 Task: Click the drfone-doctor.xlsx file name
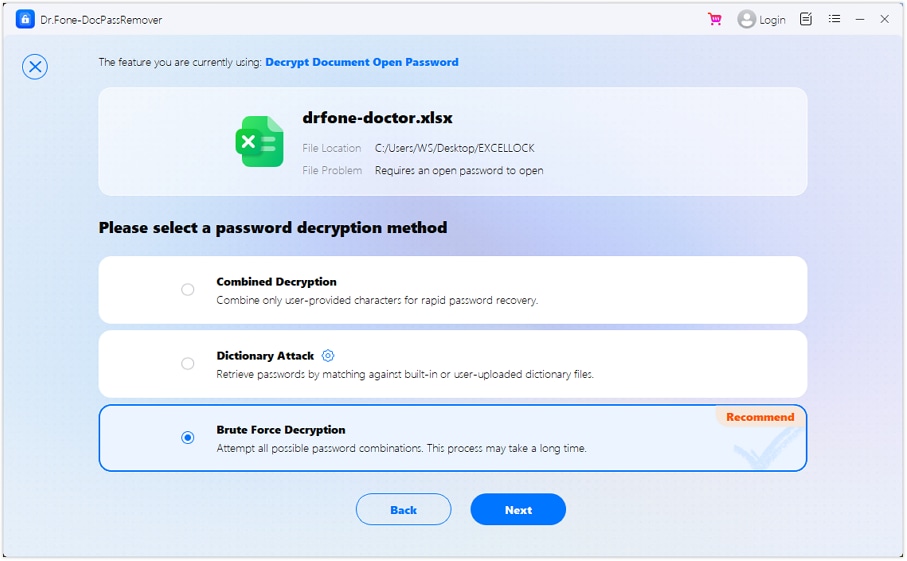(377, 118)
